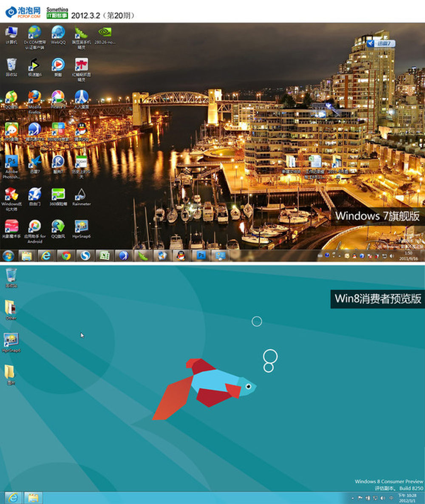The height and width of the screenshot is (504, 425).
Task: Open the plain yellow folder below HprSnap6
Action: pyautogui.click(x=11, y=375)
